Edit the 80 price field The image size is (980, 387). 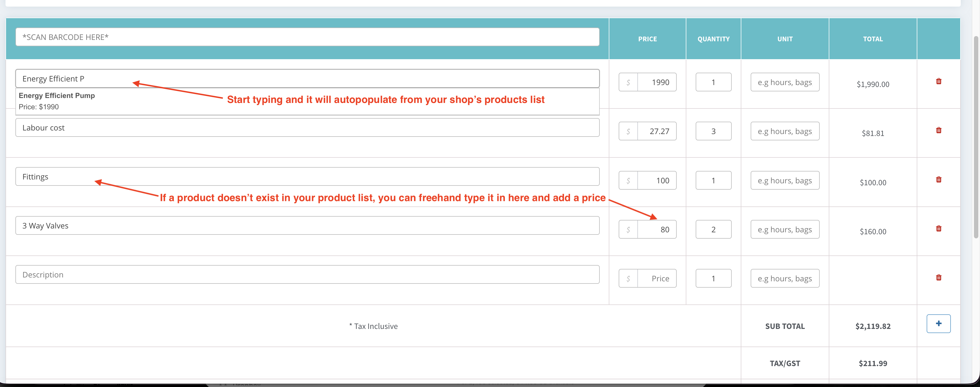tap(657, 229)
